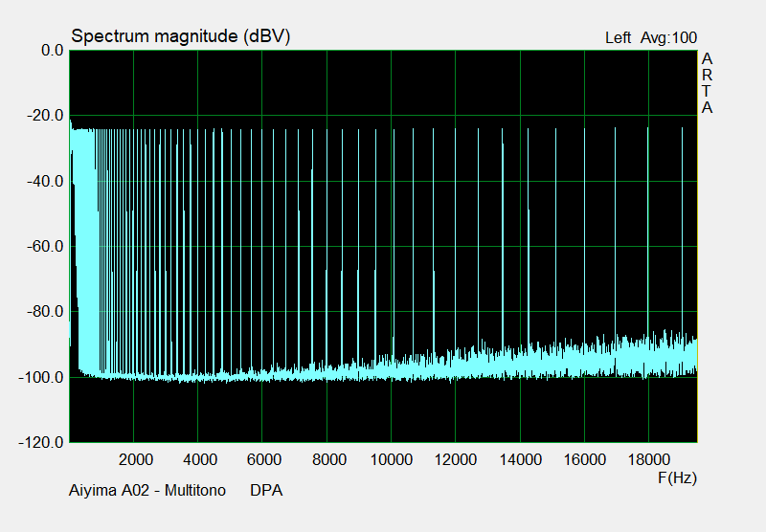The height and width of the screenshot is (532, 766).
Task: Click the 2000 Hz x-axis label
Action: coord(135,458)
